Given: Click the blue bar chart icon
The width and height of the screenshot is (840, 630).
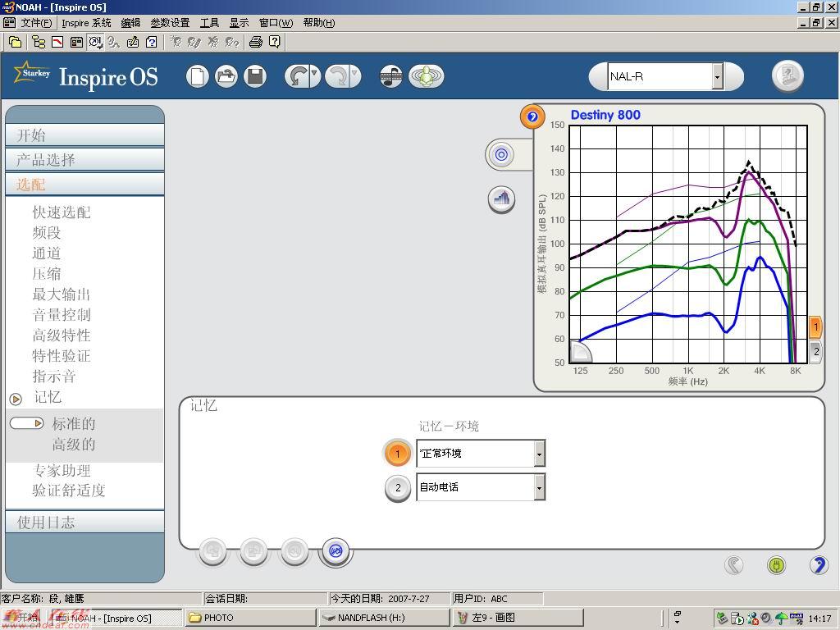Looking at the screenshot, I should pos(502,199).
